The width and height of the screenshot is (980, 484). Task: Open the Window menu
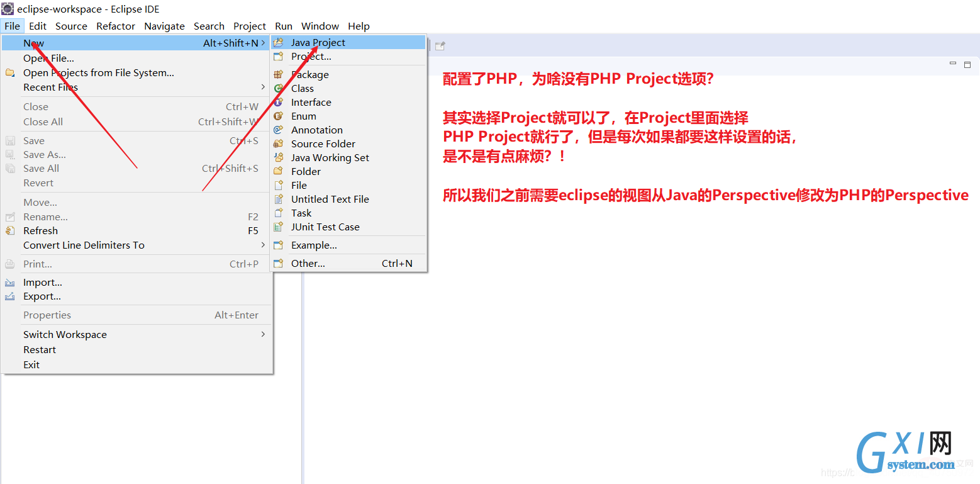(320, 26)
